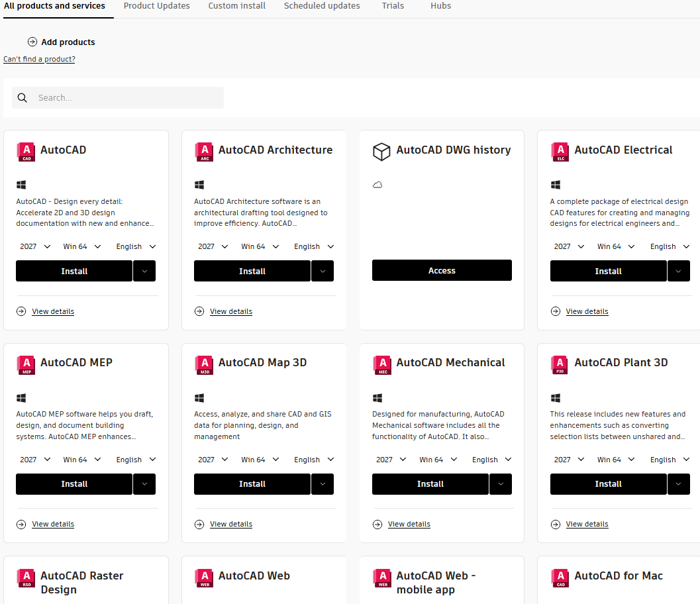The image size is (700, 604).
Task: Click the Add products label
Action: (68, 42)
